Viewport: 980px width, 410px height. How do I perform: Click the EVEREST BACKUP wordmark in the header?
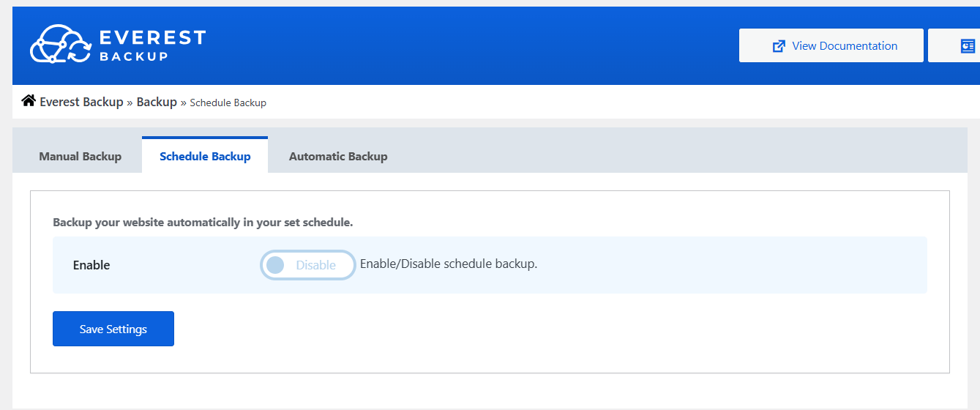pyautogui.click(x=152, y=45)
